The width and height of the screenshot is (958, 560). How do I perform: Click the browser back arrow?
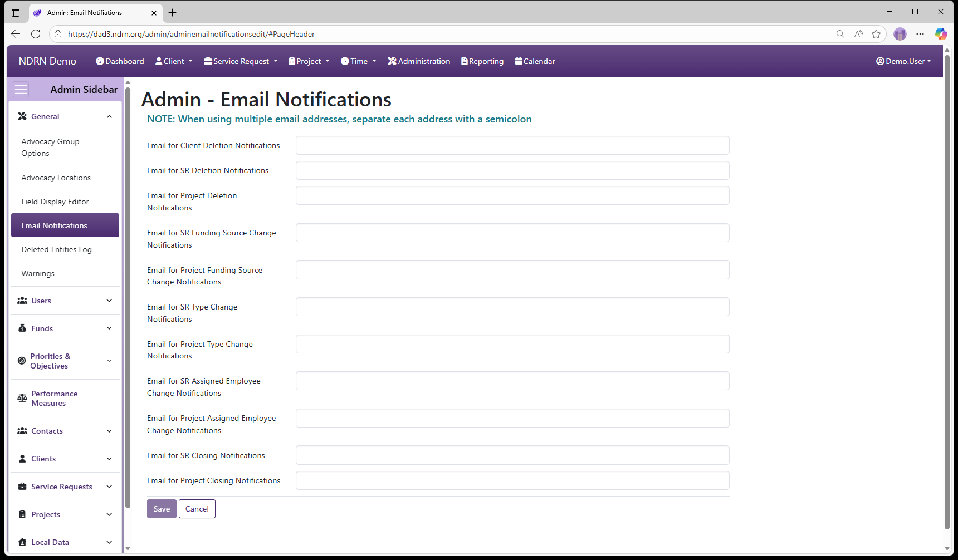[x=16, y=34]
